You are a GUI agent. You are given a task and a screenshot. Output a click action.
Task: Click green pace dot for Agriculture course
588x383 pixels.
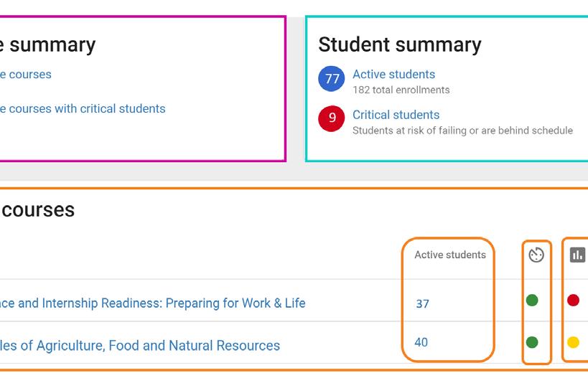coord(532,342)
